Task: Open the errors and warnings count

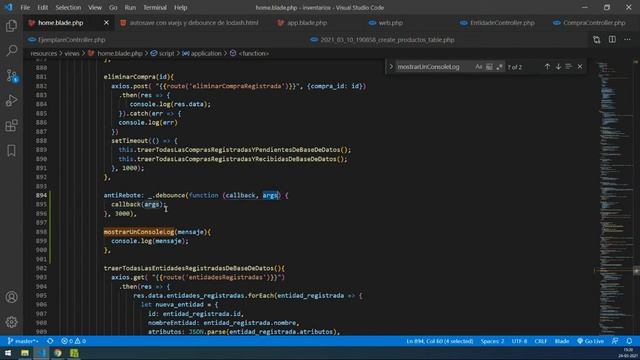Action: tap(73, 341)
